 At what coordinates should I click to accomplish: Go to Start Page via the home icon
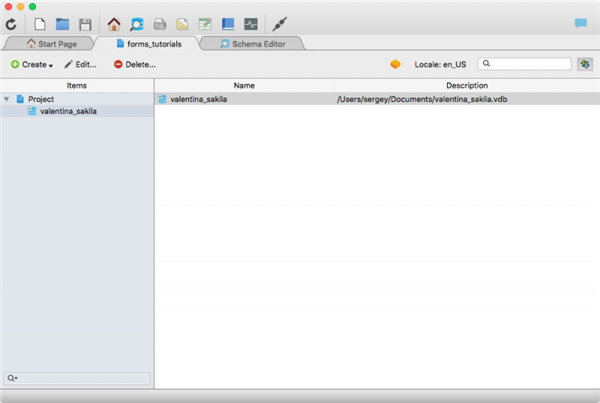[114, 22]
